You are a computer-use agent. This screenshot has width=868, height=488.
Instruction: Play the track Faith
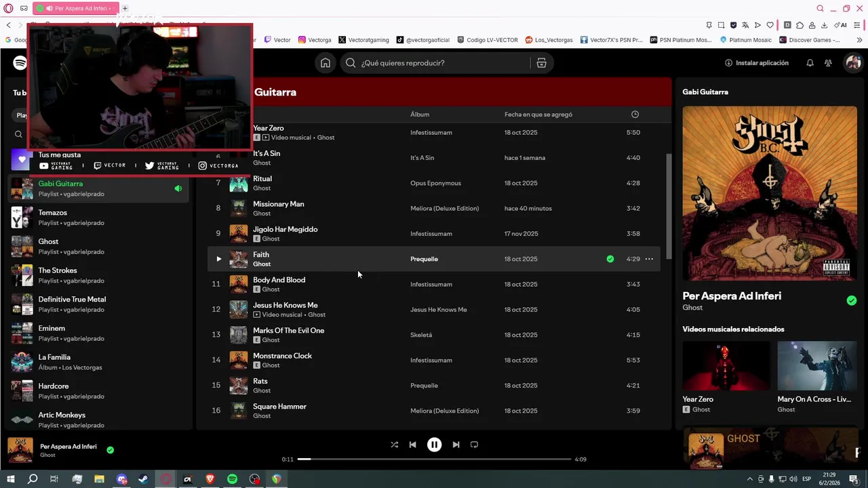pos(218,259)
